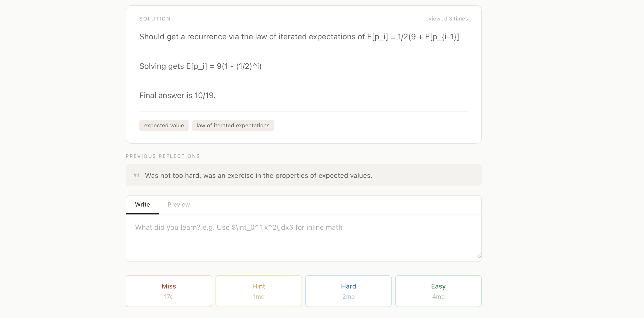This screenshot has height=318, width=644.
Task: Click the 4mo interval under Easy
Action: pyautogui.click(x=438, y=297)
